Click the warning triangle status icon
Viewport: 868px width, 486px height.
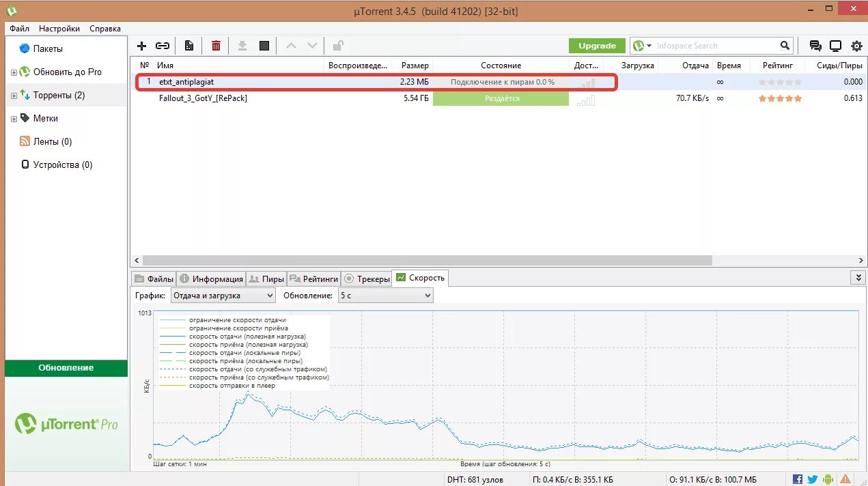pos(845,479)
